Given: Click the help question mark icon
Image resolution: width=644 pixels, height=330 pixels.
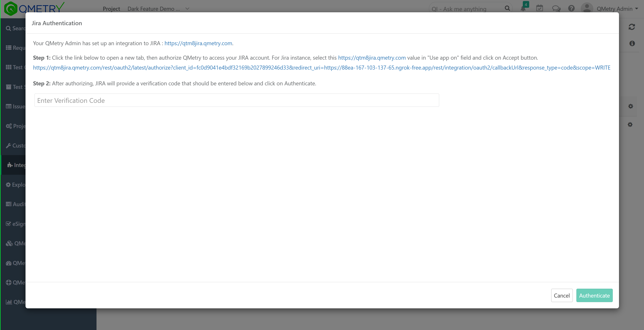Looking at the screenshot, I should 571,9.
